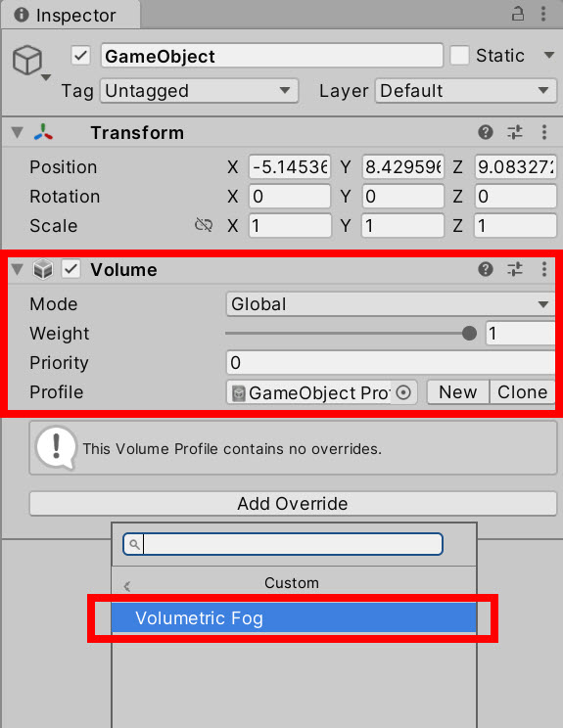This screenshot has width=563, height=728.
Task: Collapse the Transform component foldout
Action: click(18, 132)
